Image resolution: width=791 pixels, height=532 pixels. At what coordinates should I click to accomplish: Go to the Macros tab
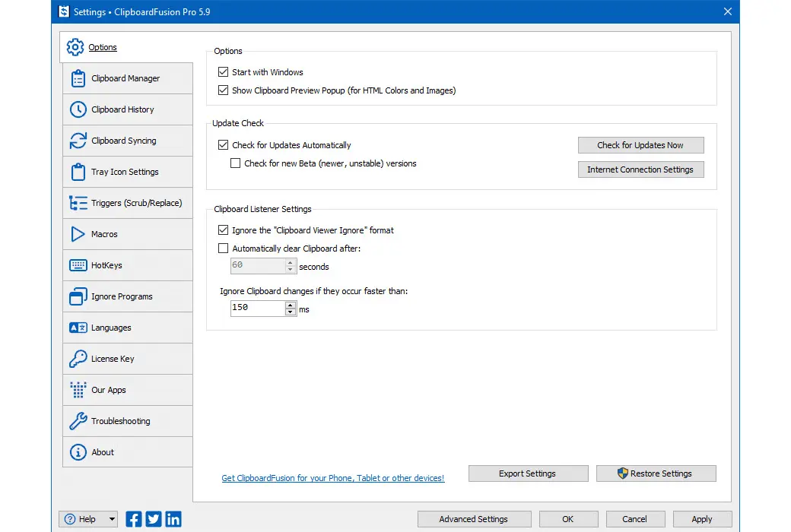tap(128, 234)
